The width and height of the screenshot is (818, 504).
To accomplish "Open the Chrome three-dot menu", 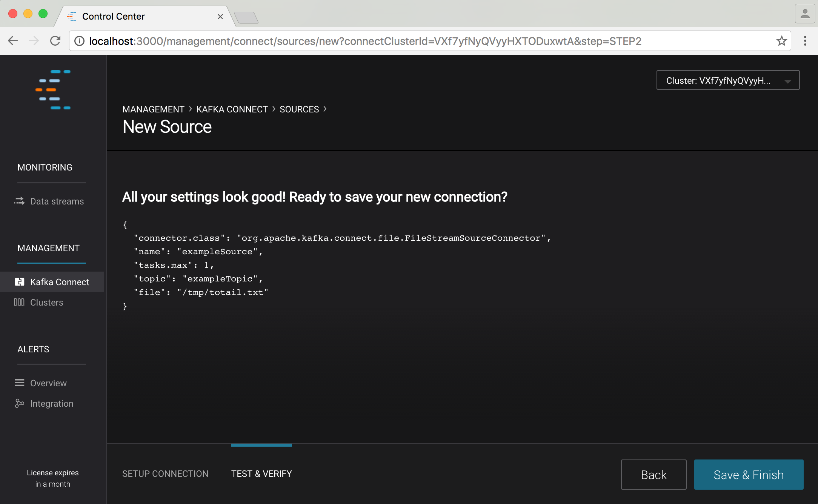I will click(x=805, y=41).
